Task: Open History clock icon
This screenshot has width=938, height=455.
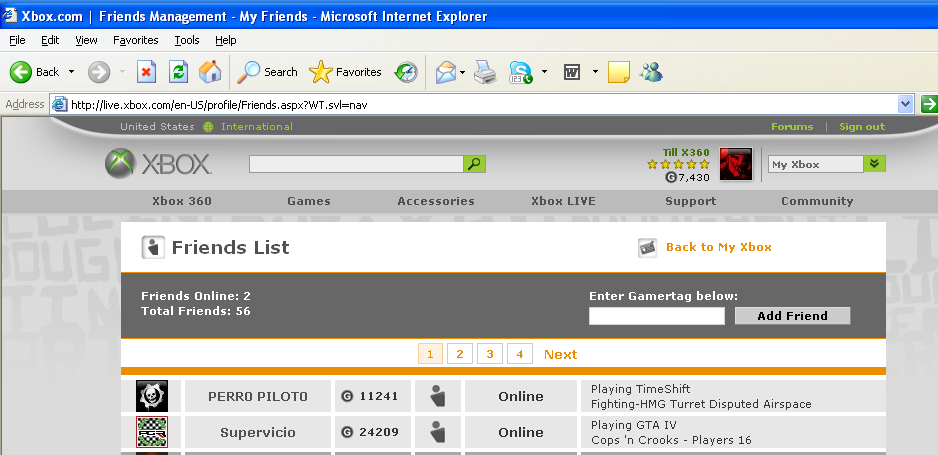Action: [x=406, y=72]
